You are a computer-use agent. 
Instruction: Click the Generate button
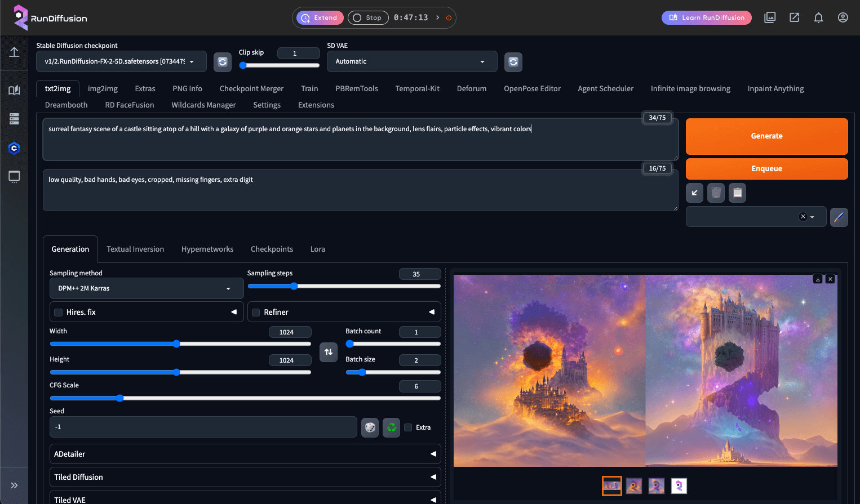pos(766,136)
